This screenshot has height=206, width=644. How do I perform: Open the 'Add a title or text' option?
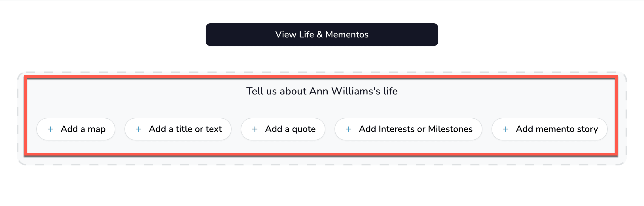[178, 129]
